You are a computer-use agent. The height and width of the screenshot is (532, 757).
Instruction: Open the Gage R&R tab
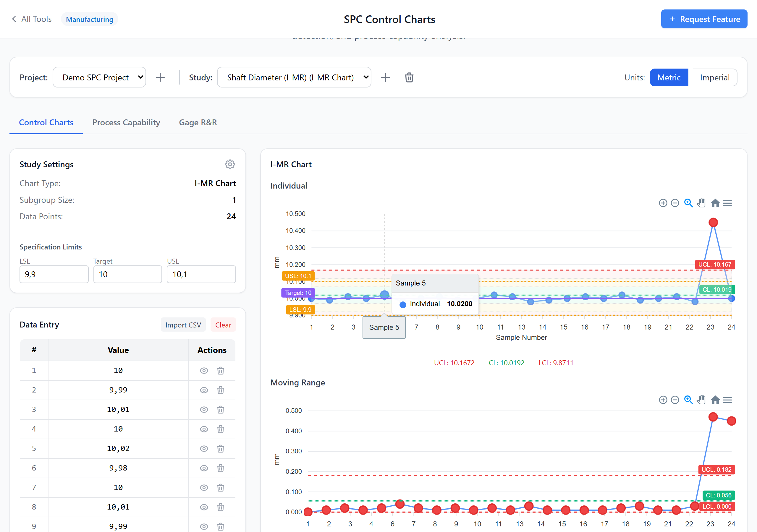coord(198,123)
